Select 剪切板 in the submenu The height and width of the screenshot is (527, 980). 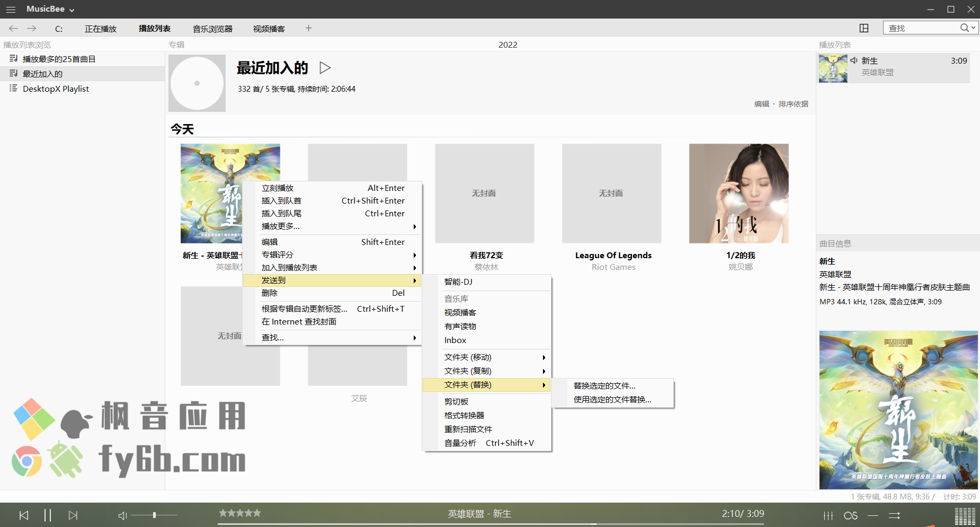487,402
